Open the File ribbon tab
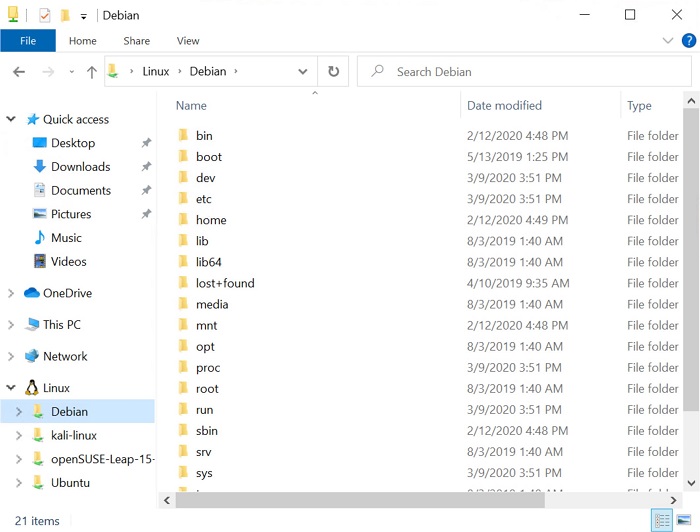This screenshot has height=532, width=700. pos(28,41)
